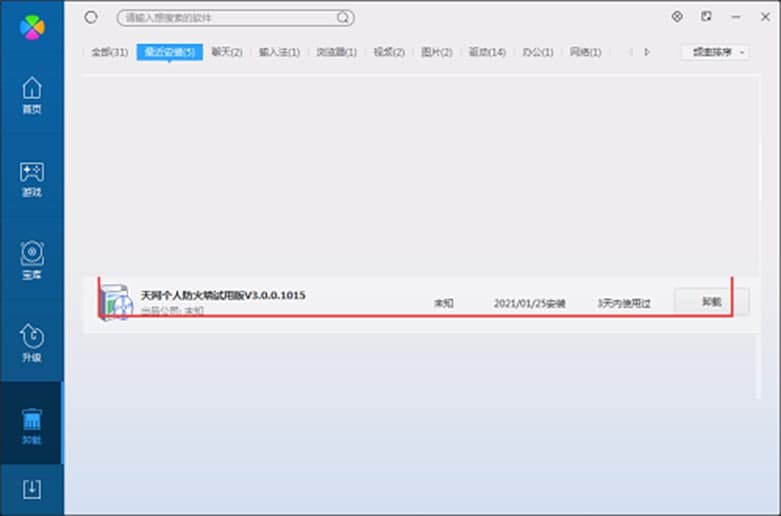Click the 2021/01/25安装 date text
Screen dimensions: 781x516
point(529,303)
